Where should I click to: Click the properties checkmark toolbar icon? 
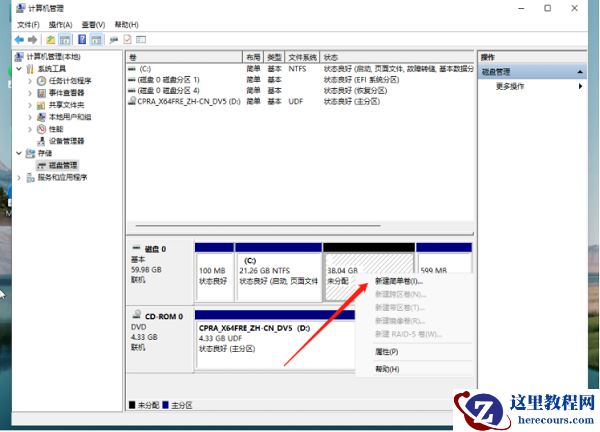127,39
